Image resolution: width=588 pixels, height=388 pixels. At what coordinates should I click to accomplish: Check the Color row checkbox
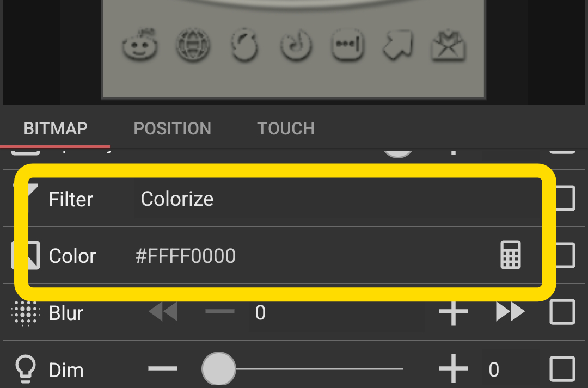tap(562, 255)
